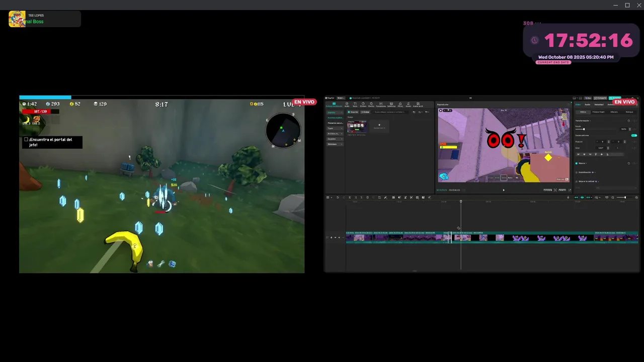
Task: Expand the Archivos m... sidebar section
Action: tap(335, 134)
